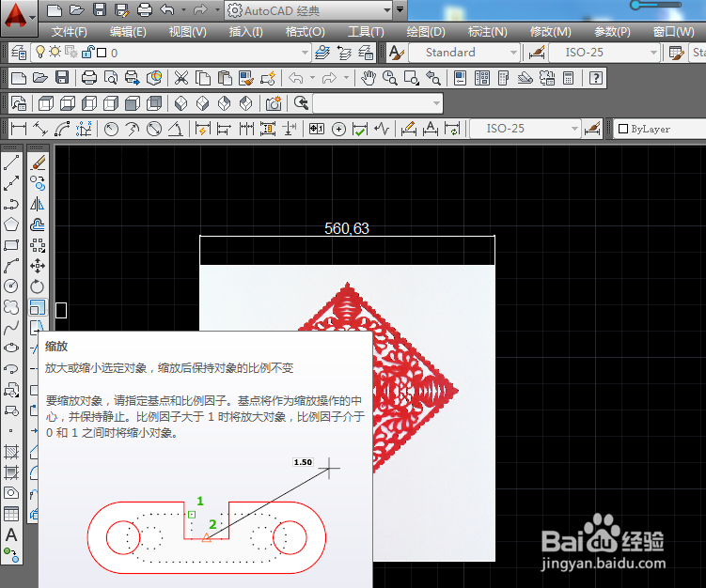Expand the named views dropdown

coord(436,103)
